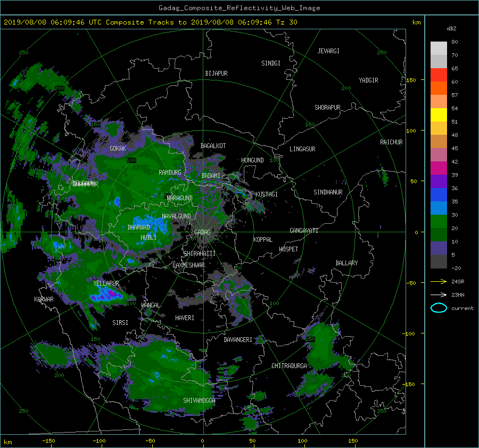Click the 23MN legend text

(458, 295)
